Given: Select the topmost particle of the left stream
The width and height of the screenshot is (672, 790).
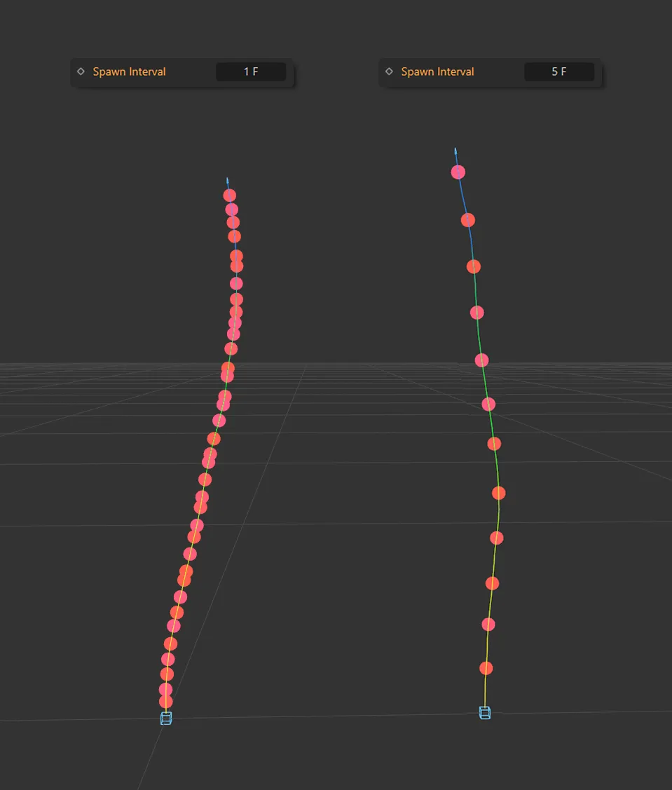Looking at the screenshot, I should [230, 195].
